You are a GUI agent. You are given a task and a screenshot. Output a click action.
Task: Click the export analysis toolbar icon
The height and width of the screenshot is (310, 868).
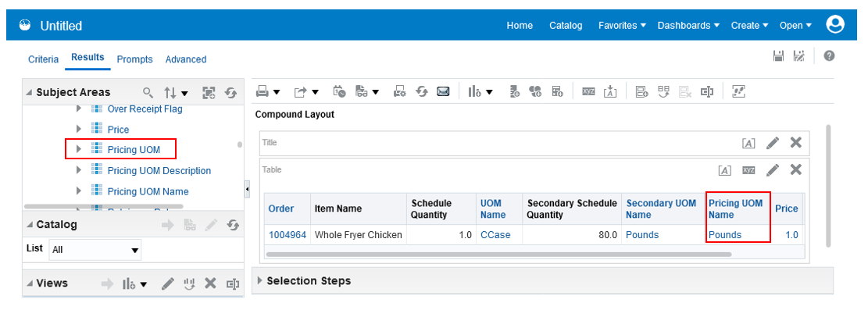point(301,92)
